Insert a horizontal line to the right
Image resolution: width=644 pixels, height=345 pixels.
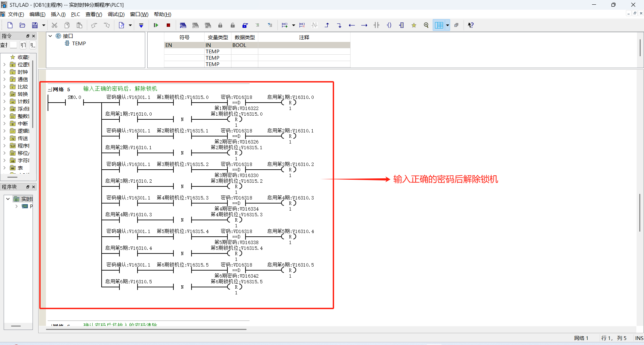[364, 25]
